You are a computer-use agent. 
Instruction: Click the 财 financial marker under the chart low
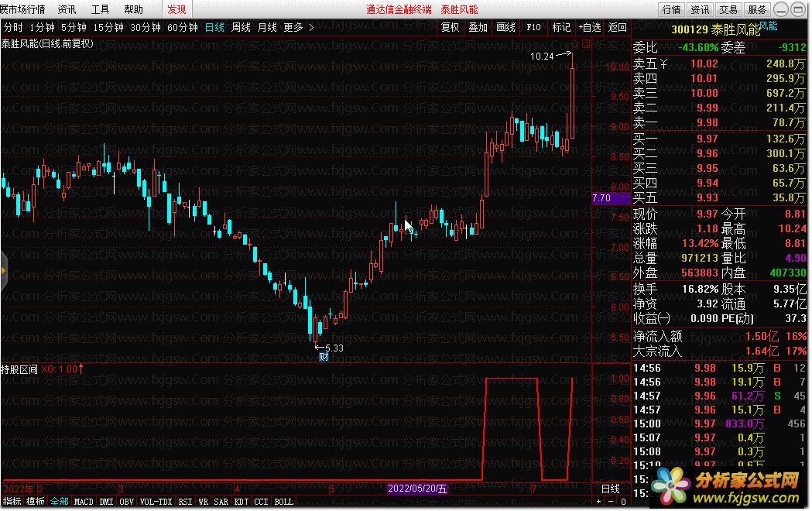(x=324, y=357)
